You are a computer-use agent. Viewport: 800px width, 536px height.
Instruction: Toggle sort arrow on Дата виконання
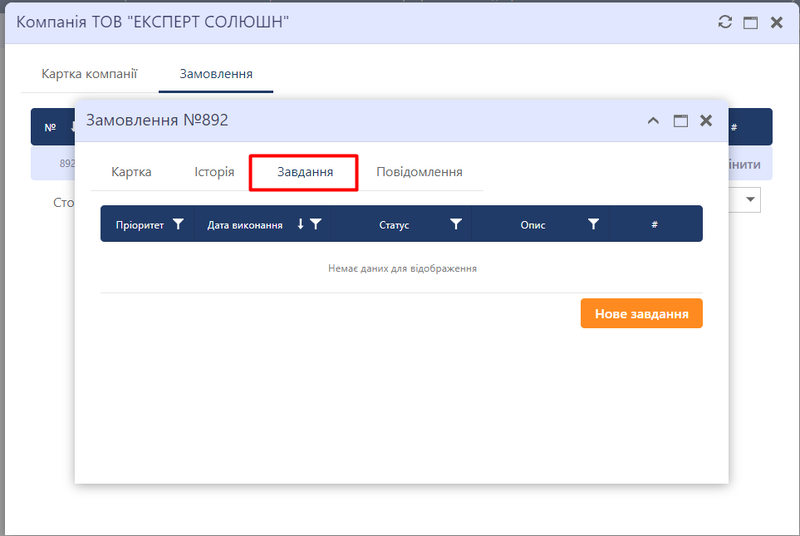point(300,225)
